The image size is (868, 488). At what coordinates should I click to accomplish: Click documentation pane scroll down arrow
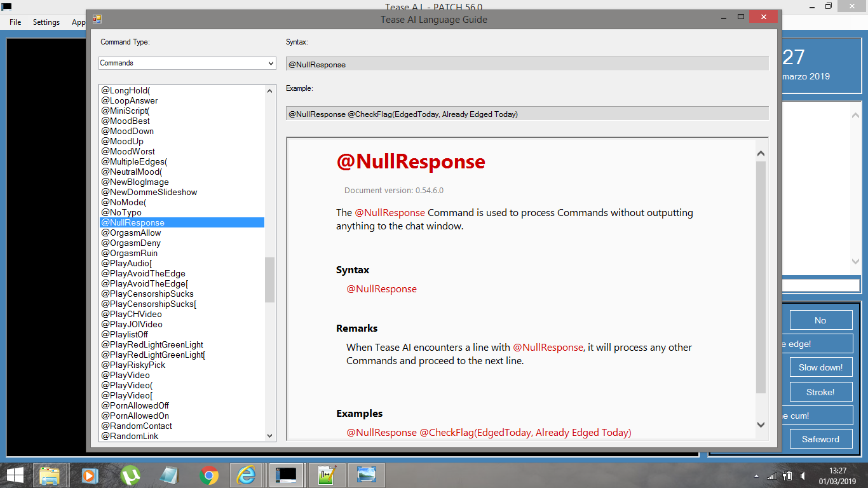(761, 424)
